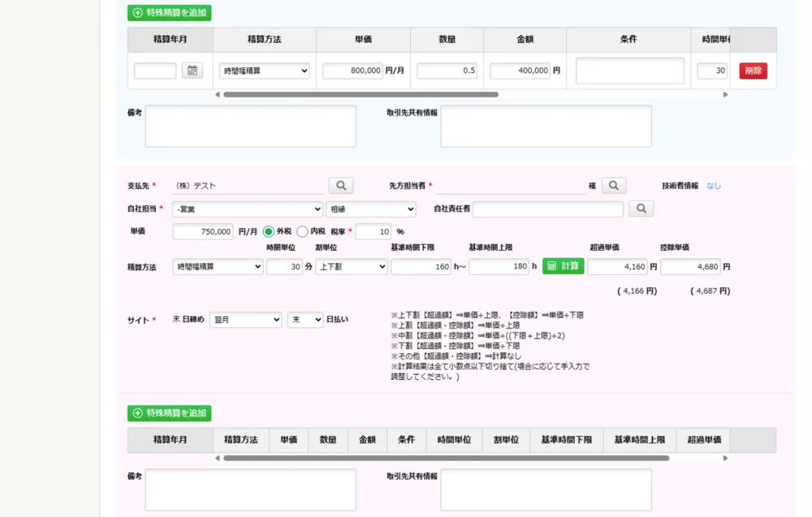Click the search magnifier beside 自社責任者
Screen dimensions: 812x517
641,209
